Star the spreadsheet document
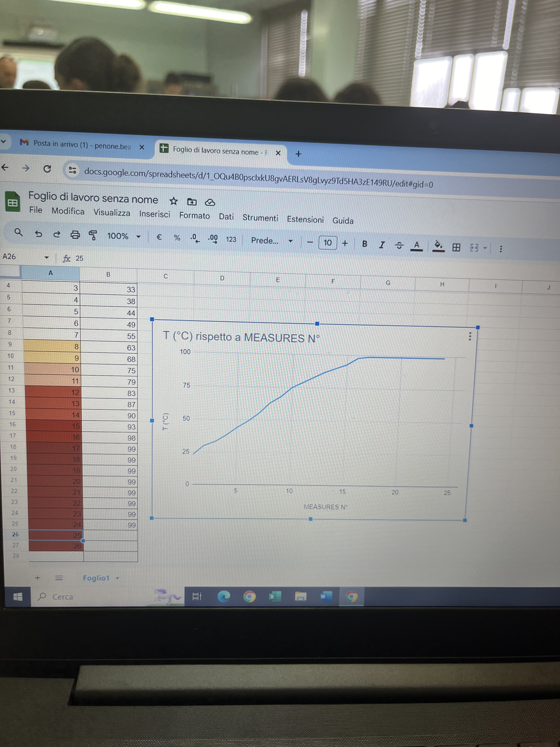 coord(174,201)
